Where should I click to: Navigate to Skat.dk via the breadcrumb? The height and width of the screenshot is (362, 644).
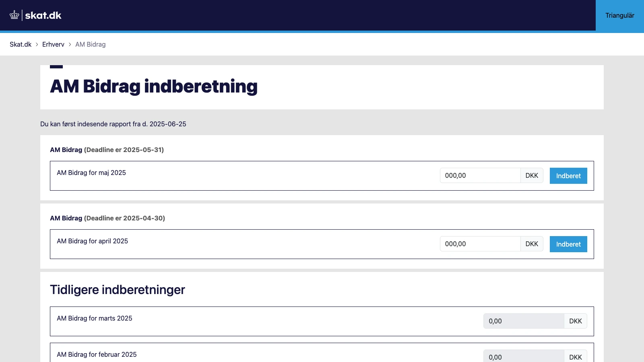pyautogui.click(x=20, y=44)
